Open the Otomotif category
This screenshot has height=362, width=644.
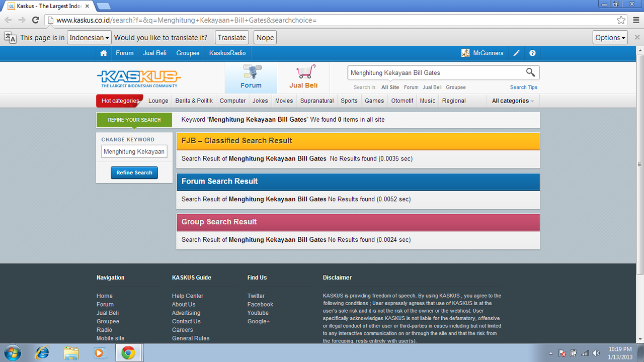[403, 101]
